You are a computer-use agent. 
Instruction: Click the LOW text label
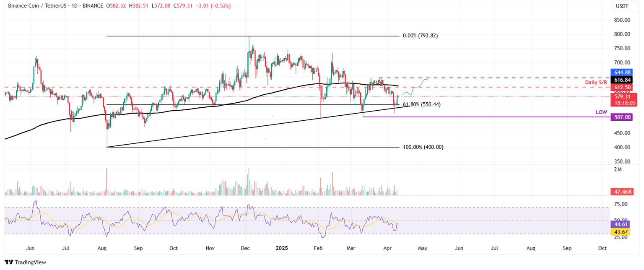(x=602, y=112)
